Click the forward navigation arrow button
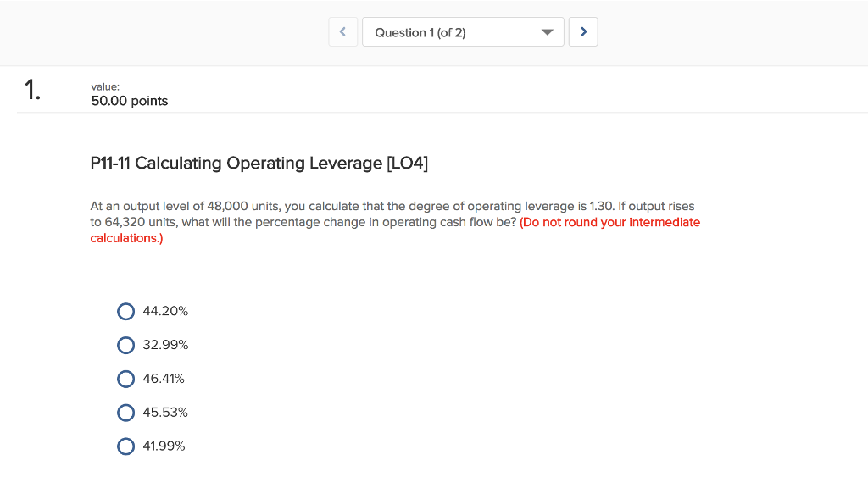 click(583, 31)
